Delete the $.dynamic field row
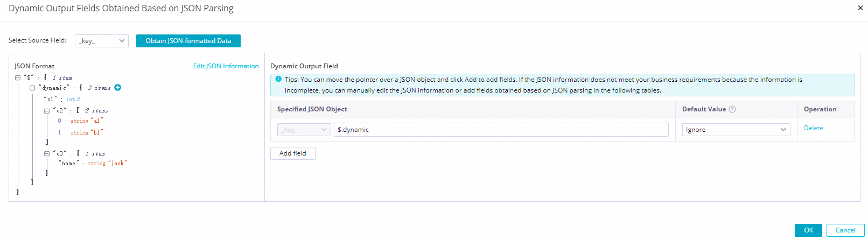This screenshot has width=868, height=240. (813, 128)
